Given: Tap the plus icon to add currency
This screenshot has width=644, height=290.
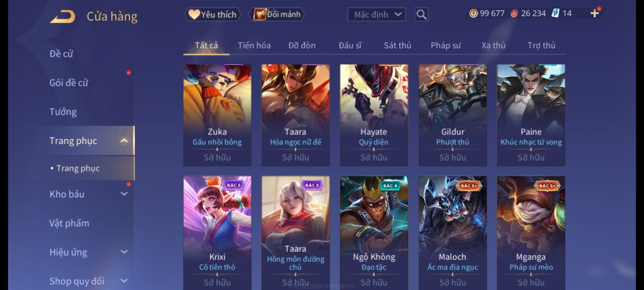Looking at the screenshot, I should pyautogui.click(x=595, y=13).
